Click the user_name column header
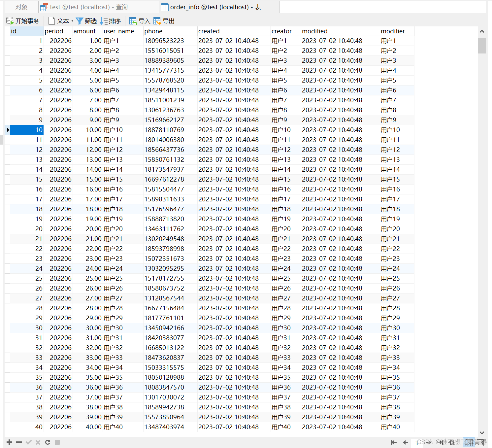The image size is (492, 448). pyautogui.click(x=123, y=31)
